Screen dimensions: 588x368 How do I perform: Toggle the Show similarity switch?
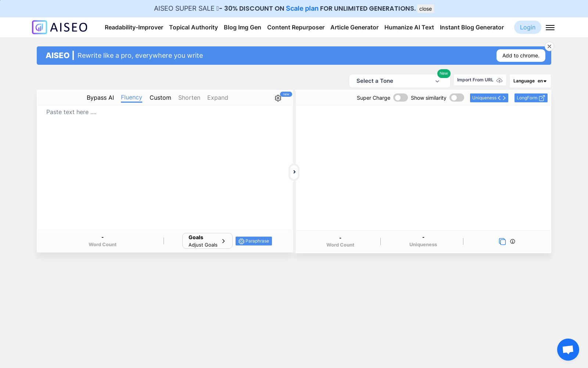coord(457,98)
